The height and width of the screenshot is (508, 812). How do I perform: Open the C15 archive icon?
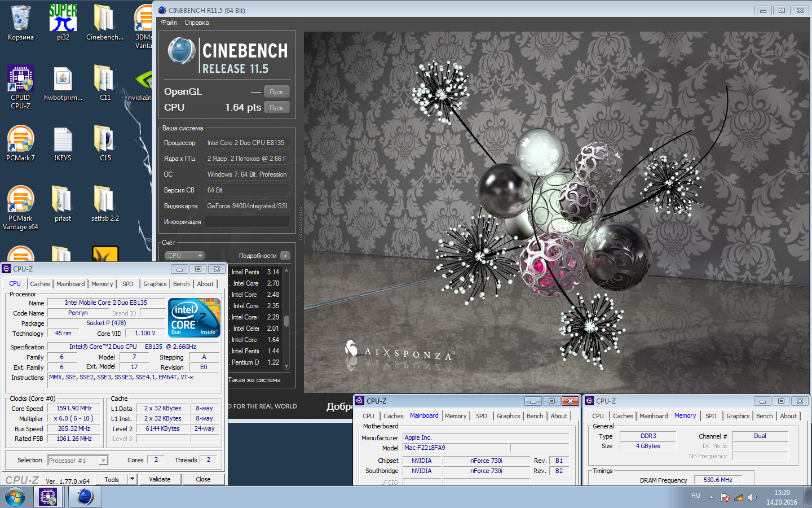(105, 143)
